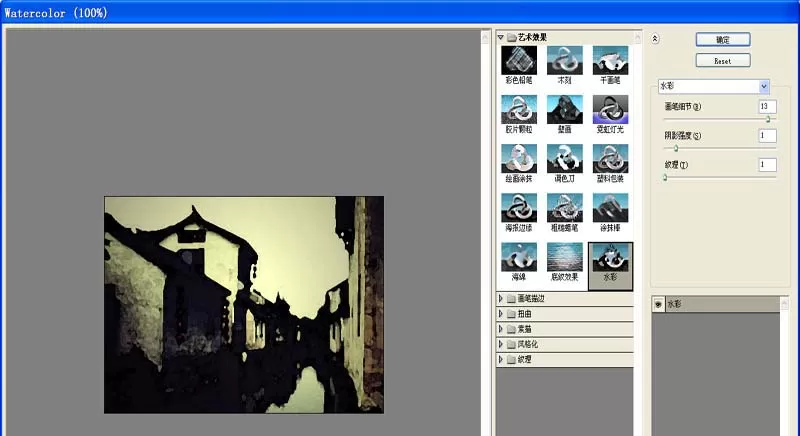Image resolution: width=800 pixels, height=436 pixels.
Task: Click the 画笔细节 (Brush Detail) slider track
Action: 719,119
